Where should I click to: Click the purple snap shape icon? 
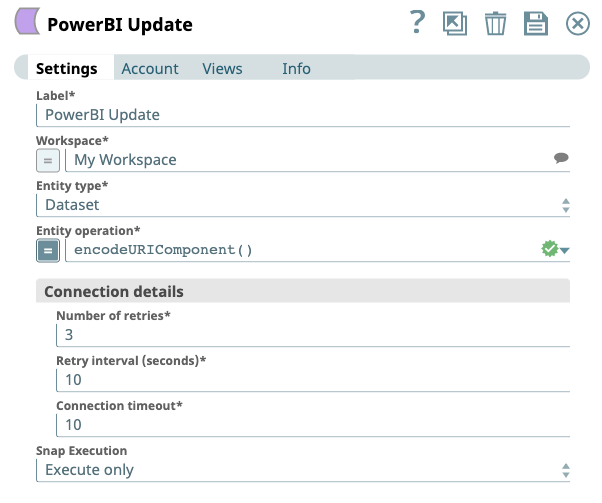click(x=27, y=21)
